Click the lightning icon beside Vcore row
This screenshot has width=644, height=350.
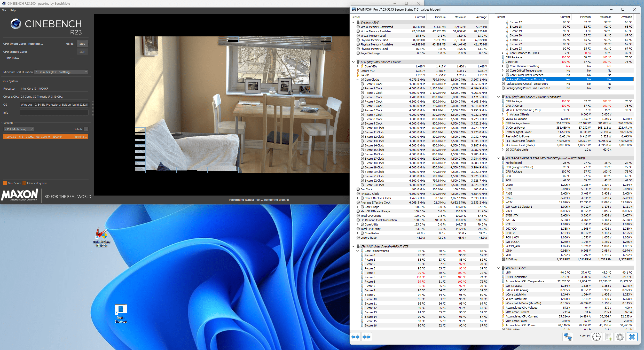coord(503,185)
